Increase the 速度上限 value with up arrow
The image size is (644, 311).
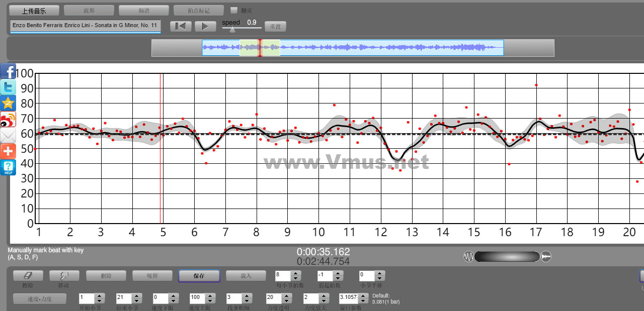[210, 296]
